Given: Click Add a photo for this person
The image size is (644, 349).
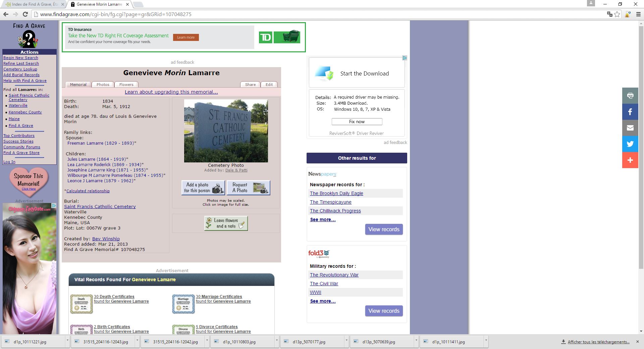Looking at the screenshot, I should (x=203, y=188).
